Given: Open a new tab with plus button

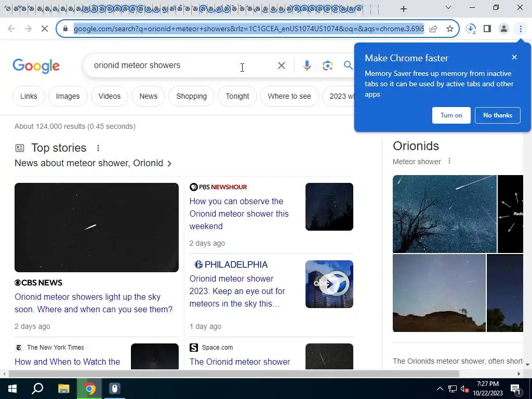Looking at the screenshot, I should tap(403, 9).
